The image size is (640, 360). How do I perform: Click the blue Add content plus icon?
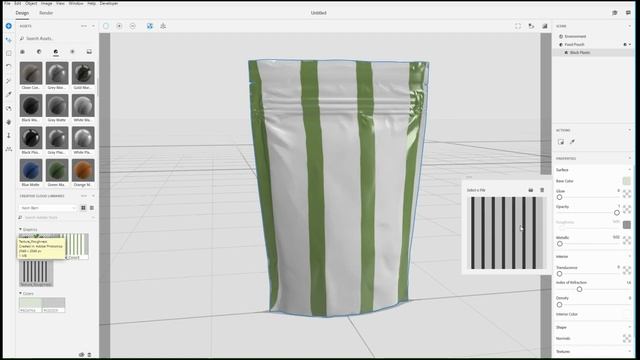(9, 26)
